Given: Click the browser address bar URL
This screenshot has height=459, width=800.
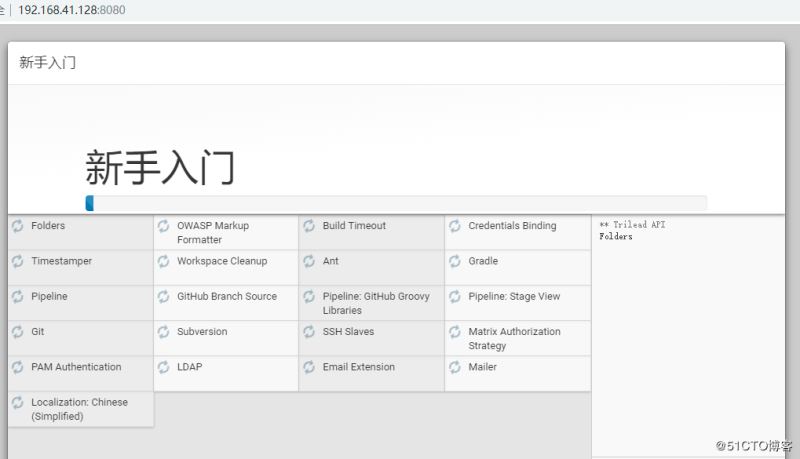Looking at the screenshot, I should pyautogui.click(x=72, y=10).
